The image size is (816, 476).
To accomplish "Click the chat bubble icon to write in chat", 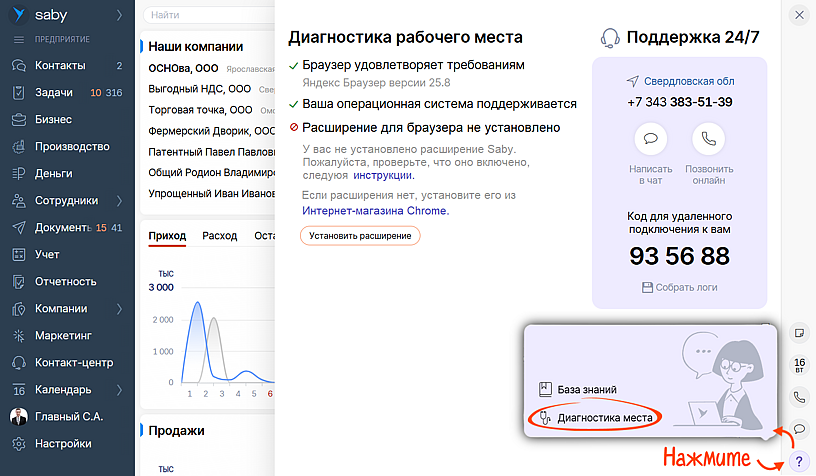I will [650, 139].
